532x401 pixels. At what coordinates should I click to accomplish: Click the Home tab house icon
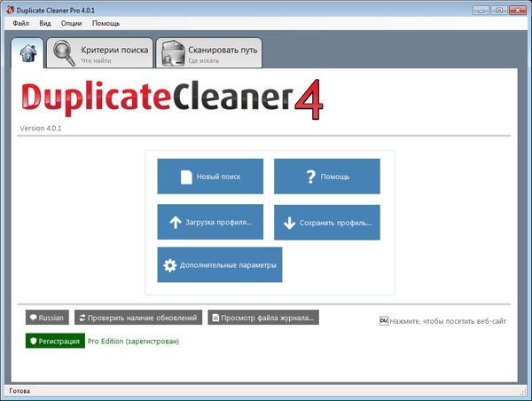pyautogui.click(x=27, y=53)
